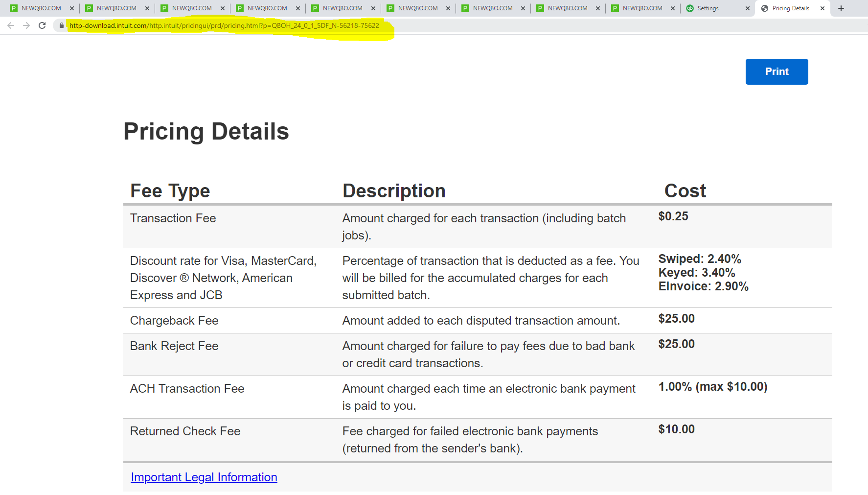Reload the Pricing Details page
The height and width of the screenshot is (495, 868).
(42, 25)
